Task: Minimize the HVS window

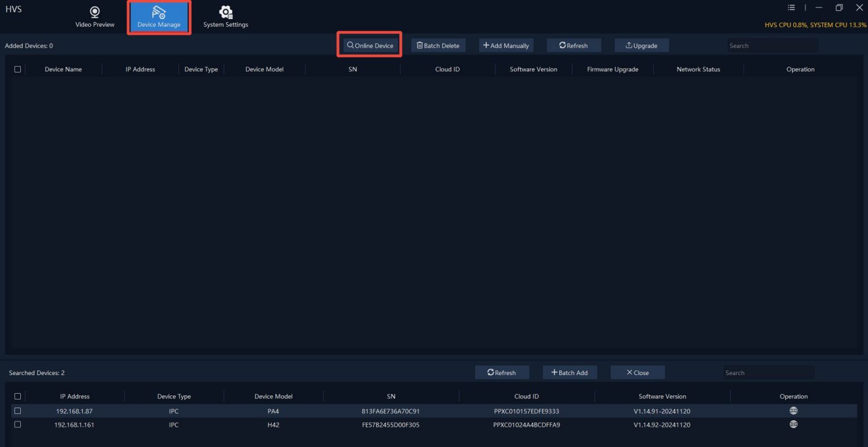Action: [819, 8]
